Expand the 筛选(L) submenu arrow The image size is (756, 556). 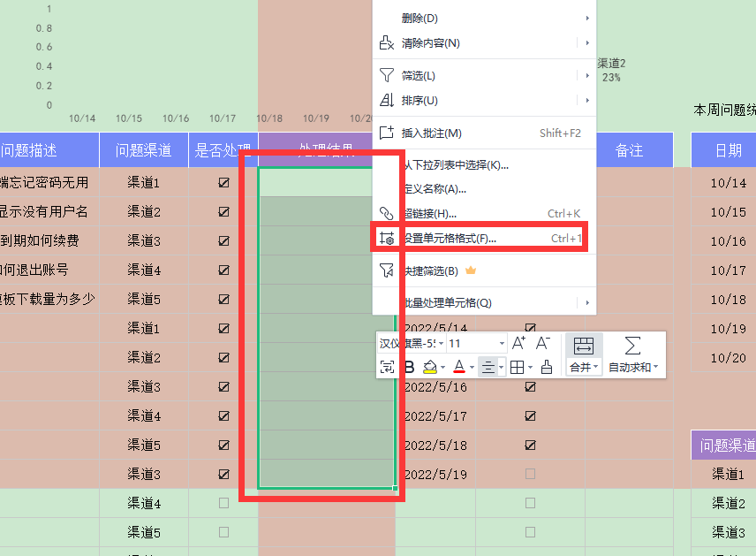(x=587, y=75)
